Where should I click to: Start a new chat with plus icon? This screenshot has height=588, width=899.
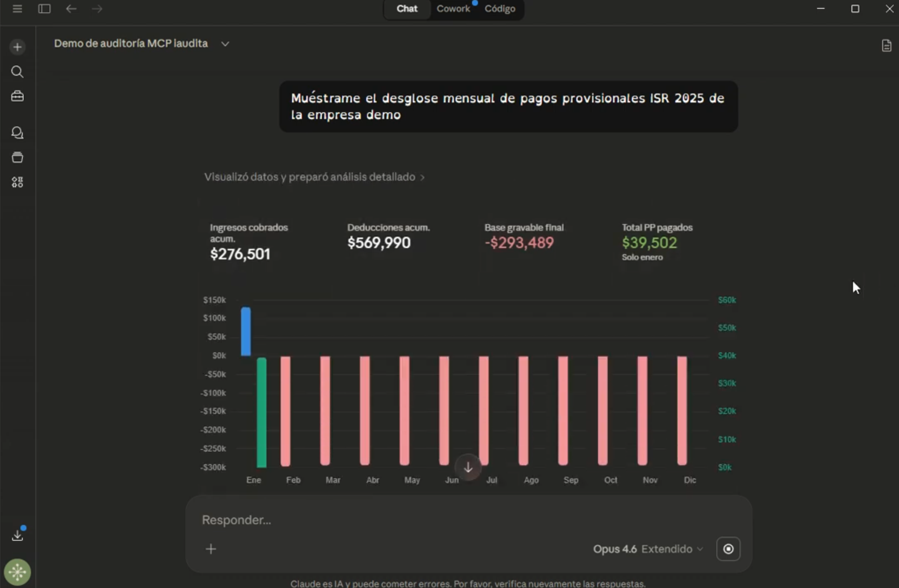click(x=17, y=47)
